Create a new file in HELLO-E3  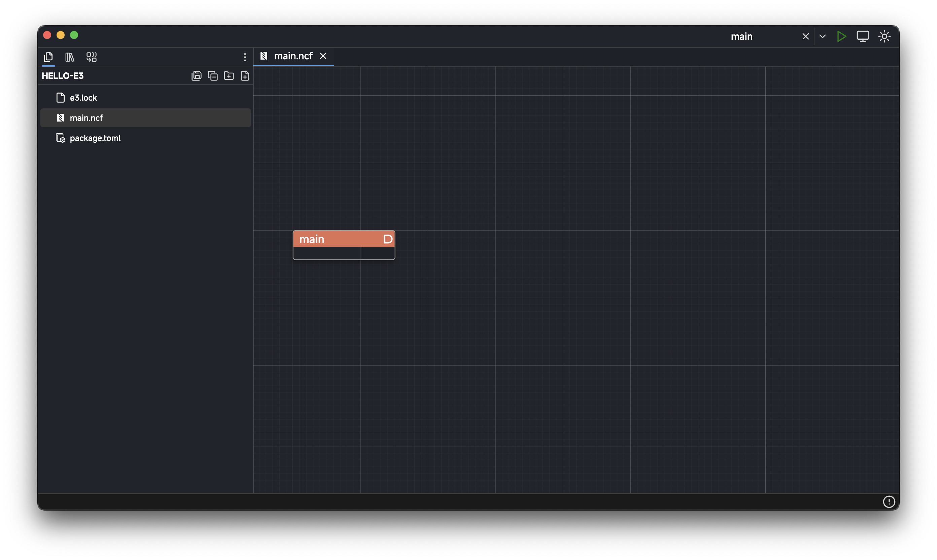pyautogui.click(x=245, y=75)
